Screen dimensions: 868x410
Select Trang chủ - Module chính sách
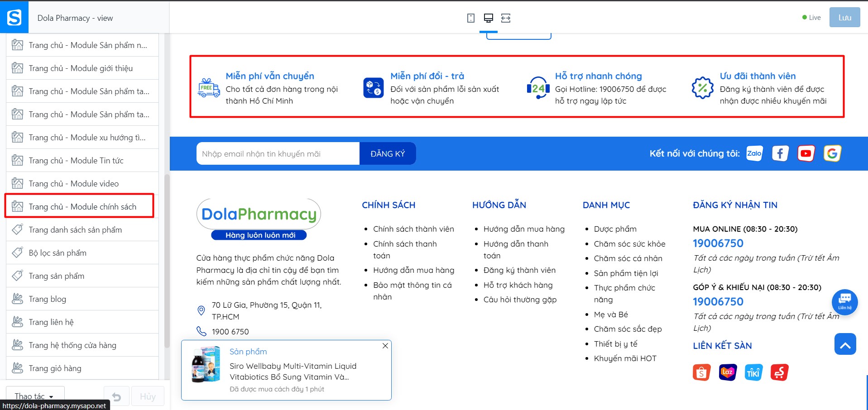click(82, 206)
